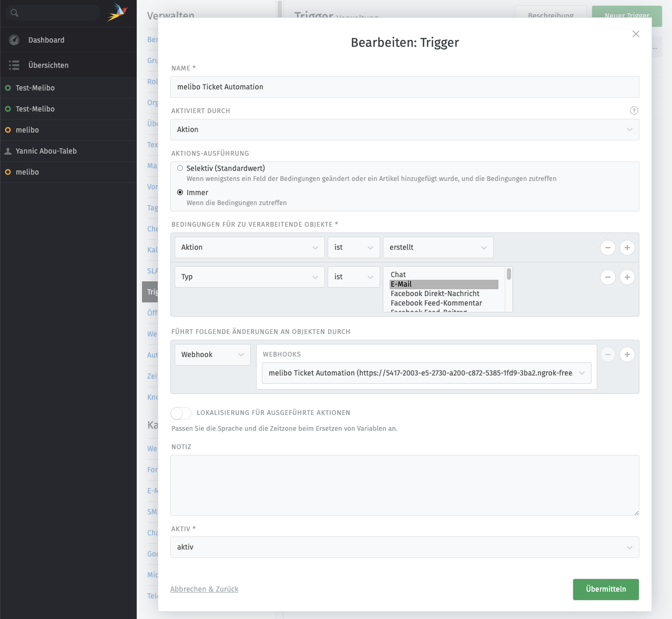672x619 pixels.
Task: Open the Aktiviert durch dropdown
Action: click(404, 130)
